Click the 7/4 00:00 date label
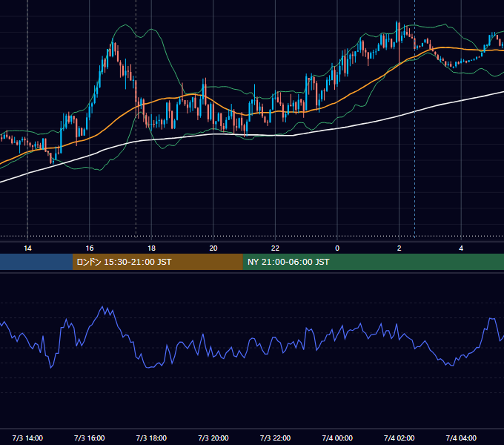The width and height of the screenshot is (504, 445). click(x=337, y=438)
